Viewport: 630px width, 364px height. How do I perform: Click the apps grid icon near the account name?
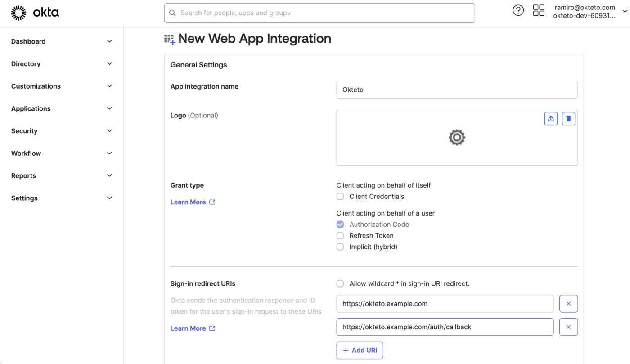[539, 10]
